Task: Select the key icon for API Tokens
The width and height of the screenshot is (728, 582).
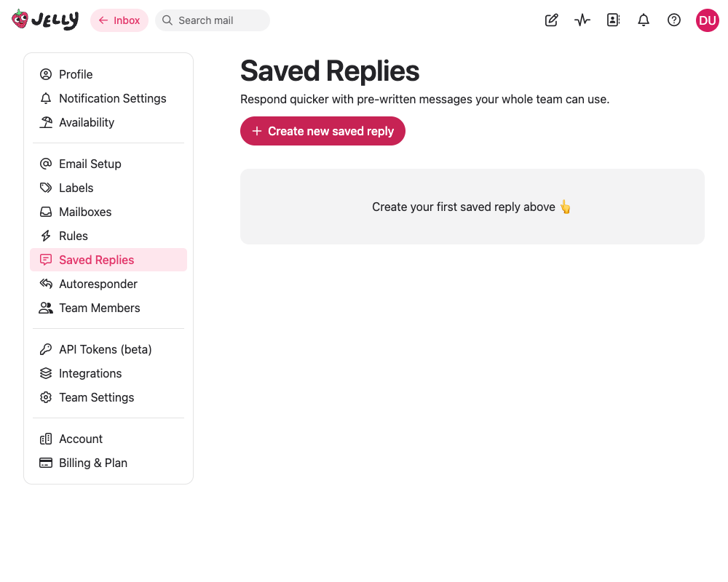Action: point(46,349)
